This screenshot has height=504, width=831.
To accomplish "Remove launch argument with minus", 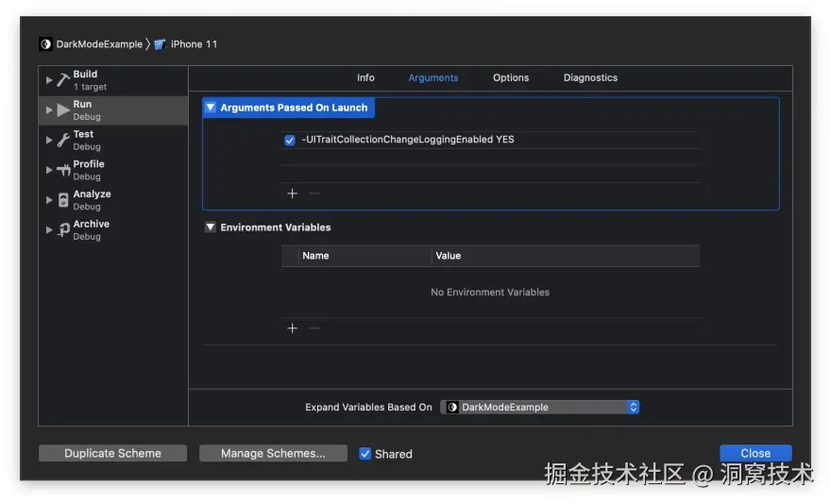I will [314, 193].
